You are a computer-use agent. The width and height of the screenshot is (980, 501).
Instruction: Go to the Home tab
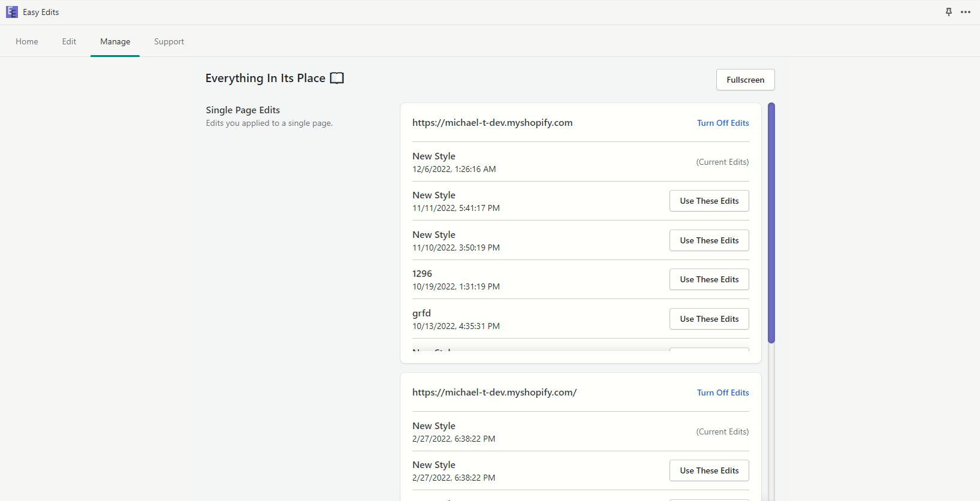tap(27, 41)
